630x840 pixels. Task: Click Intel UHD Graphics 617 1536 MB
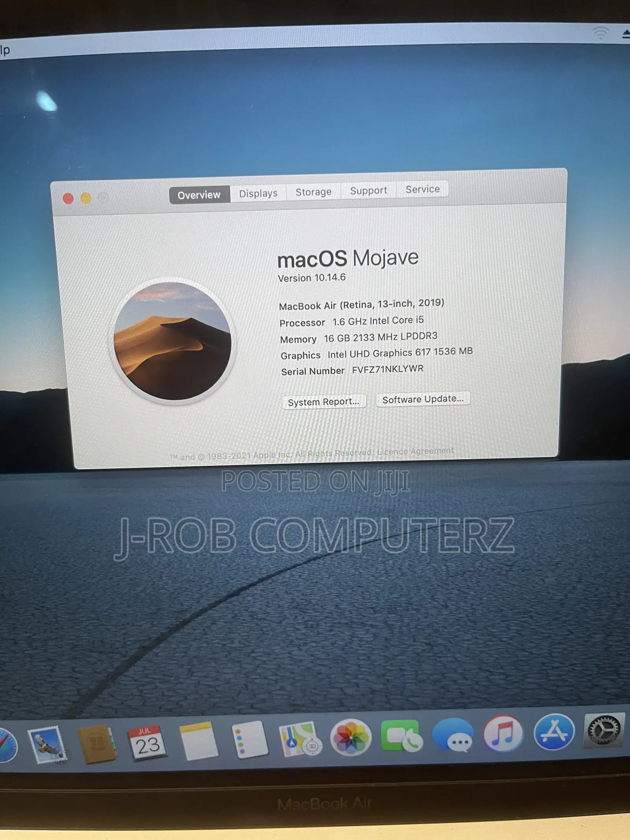tap(400, 353)
